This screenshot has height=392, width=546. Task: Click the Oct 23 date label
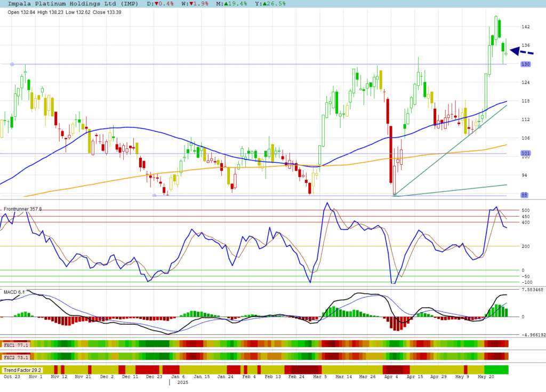coord(12,377)
